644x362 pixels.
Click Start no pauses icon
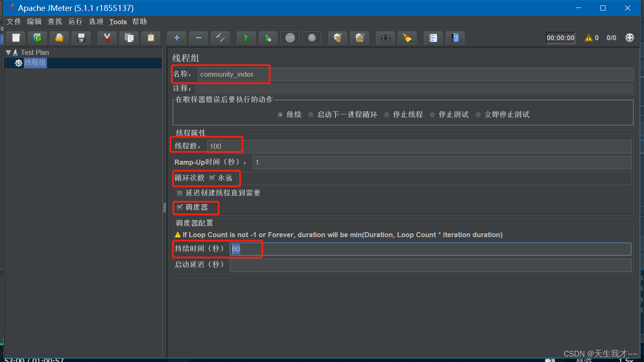(x=268, y=38)
